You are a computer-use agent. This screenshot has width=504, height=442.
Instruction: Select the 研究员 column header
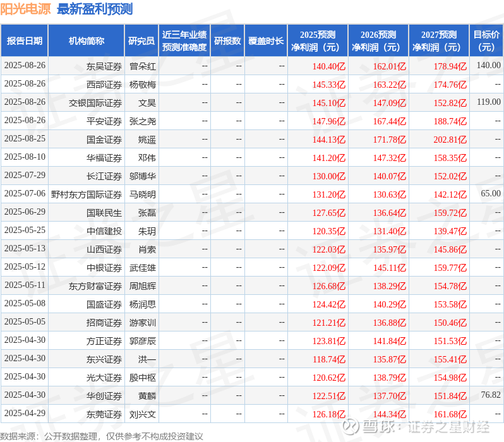pos(141,41)
